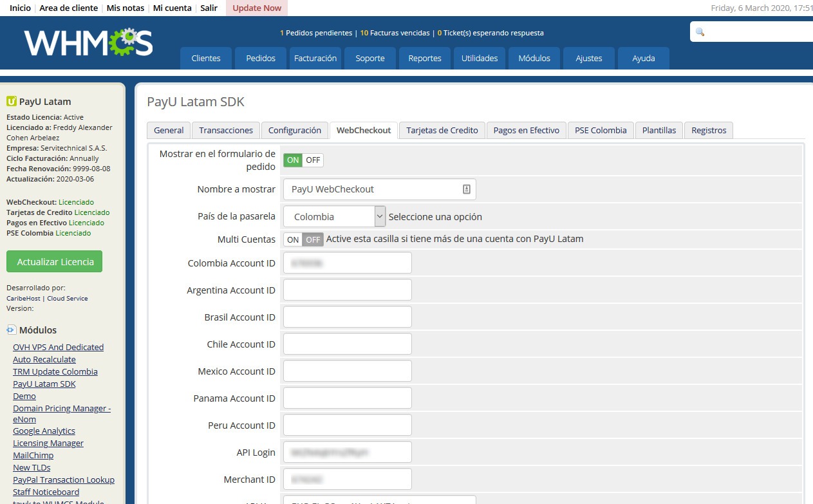Click the Módulos sidebar heading icon
This screenshot has height=504, width=813.
(x=11, y=330)
